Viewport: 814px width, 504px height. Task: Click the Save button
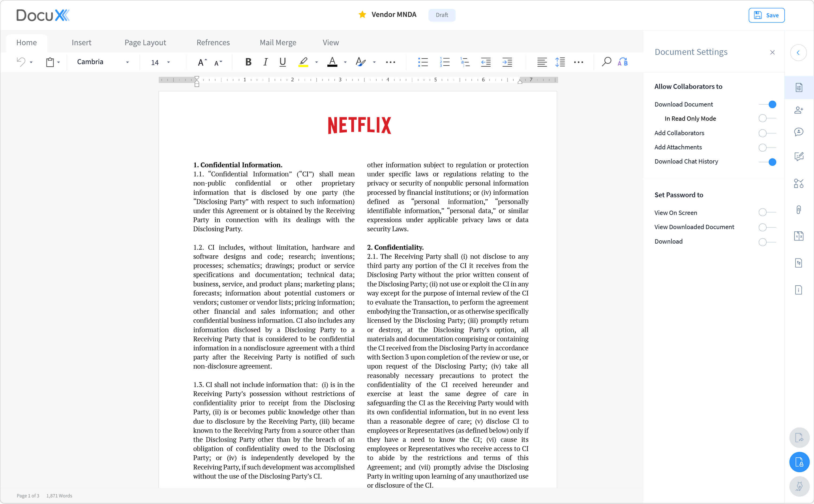[x=766, y=15]
